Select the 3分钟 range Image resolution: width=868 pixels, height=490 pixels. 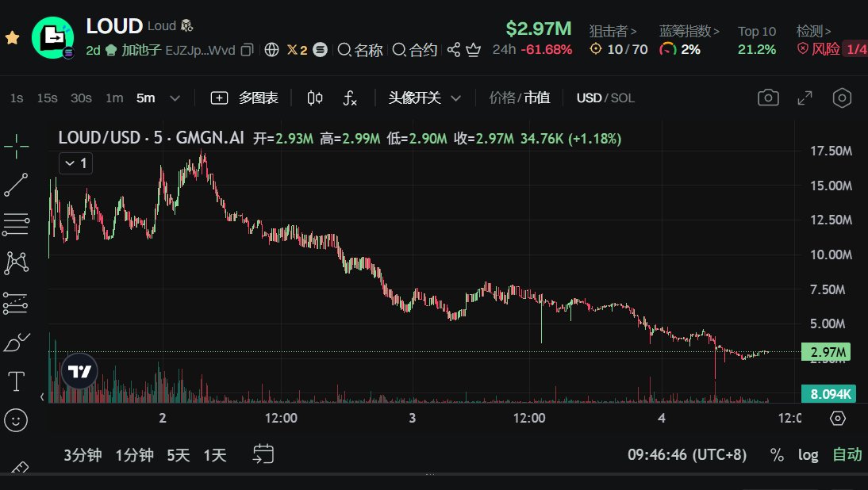pos(83,455)
